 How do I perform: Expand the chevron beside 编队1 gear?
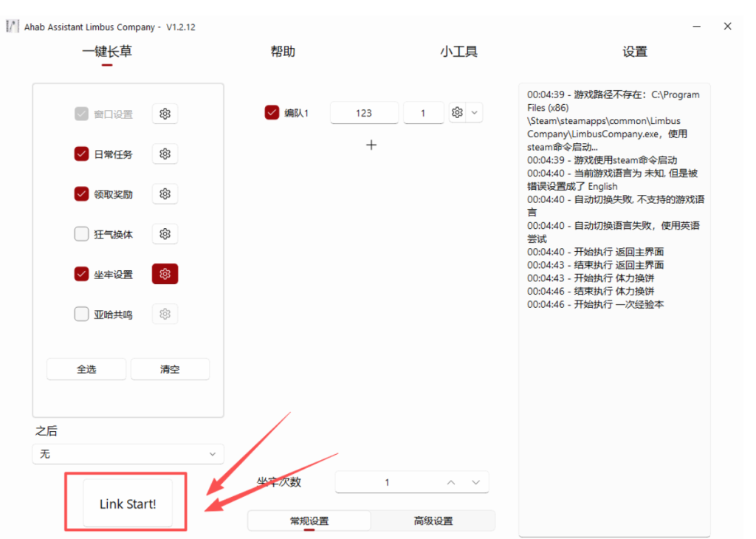tap(475, 113)
